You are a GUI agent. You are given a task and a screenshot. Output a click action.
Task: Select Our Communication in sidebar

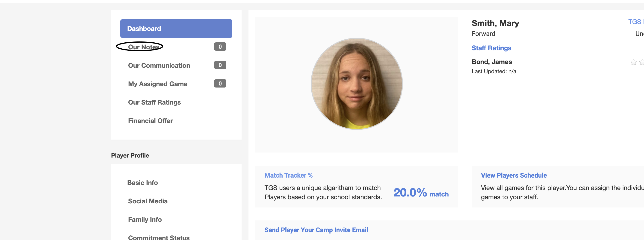coord(159,65)
